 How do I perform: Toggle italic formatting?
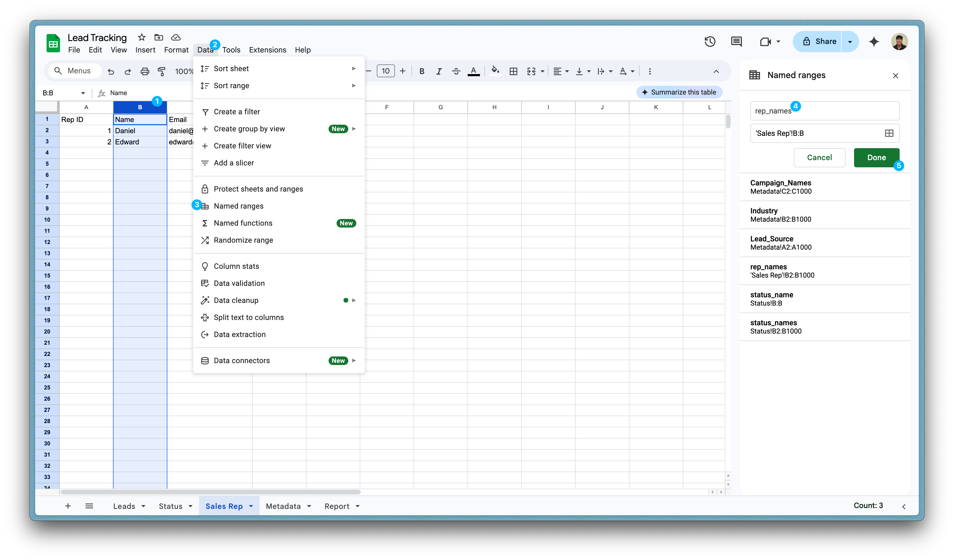(439, 71)
